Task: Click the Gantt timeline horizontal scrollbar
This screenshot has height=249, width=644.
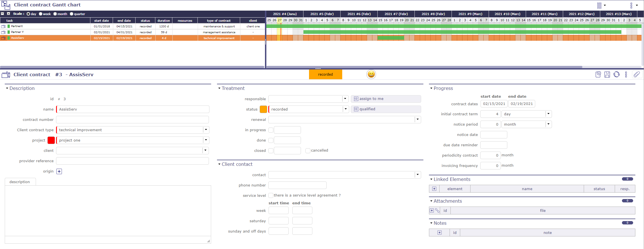Action: pos(424,67)
